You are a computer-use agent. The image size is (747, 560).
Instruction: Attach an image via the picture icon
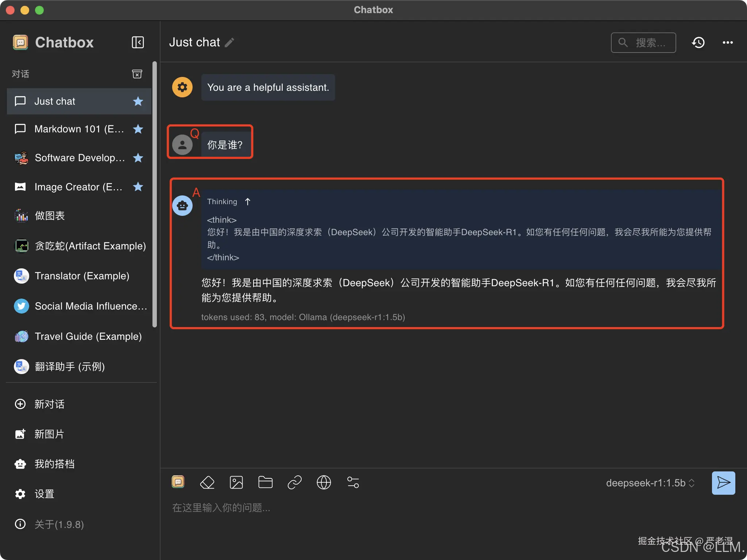click(x=236, y=482)
